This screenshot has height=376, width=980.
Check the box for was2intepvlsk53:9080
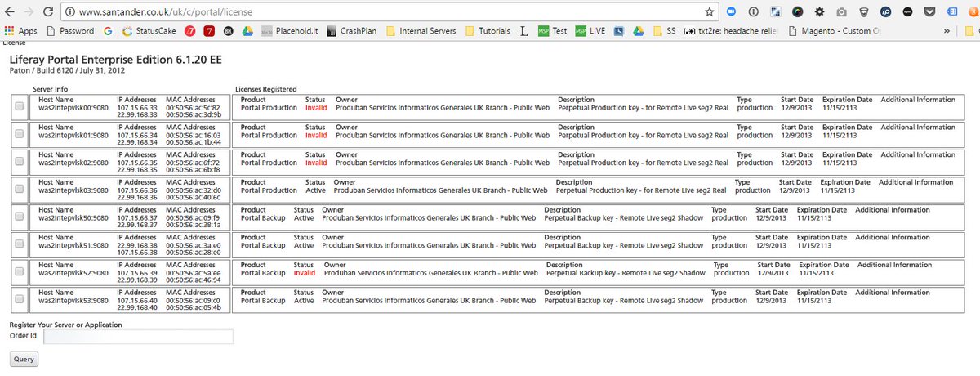[x=20, y=301]
